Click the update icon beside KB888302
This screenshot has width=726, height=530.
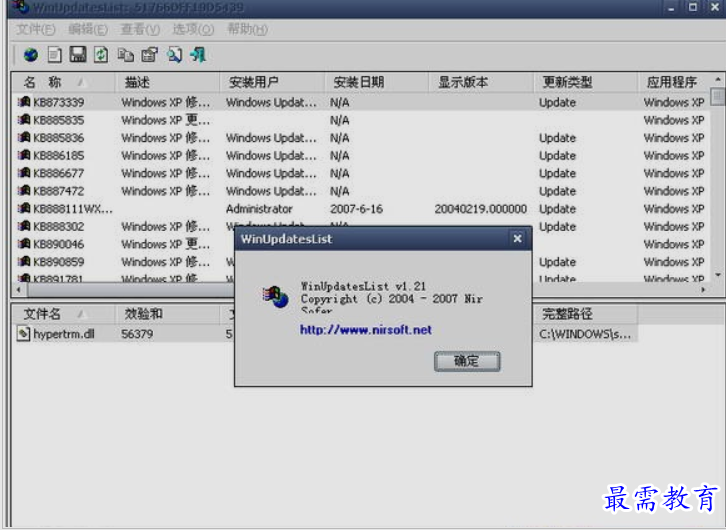[x=24, y=226]
